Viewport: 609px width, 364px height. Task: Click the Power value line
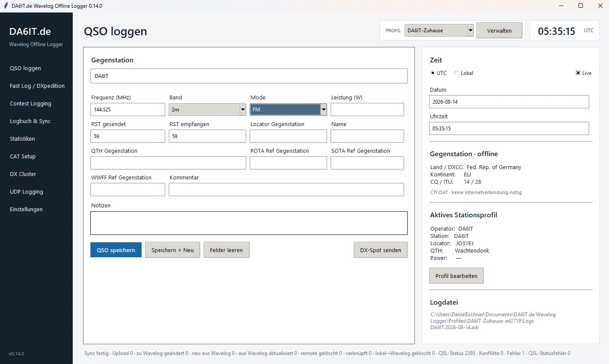click(446, 258)
